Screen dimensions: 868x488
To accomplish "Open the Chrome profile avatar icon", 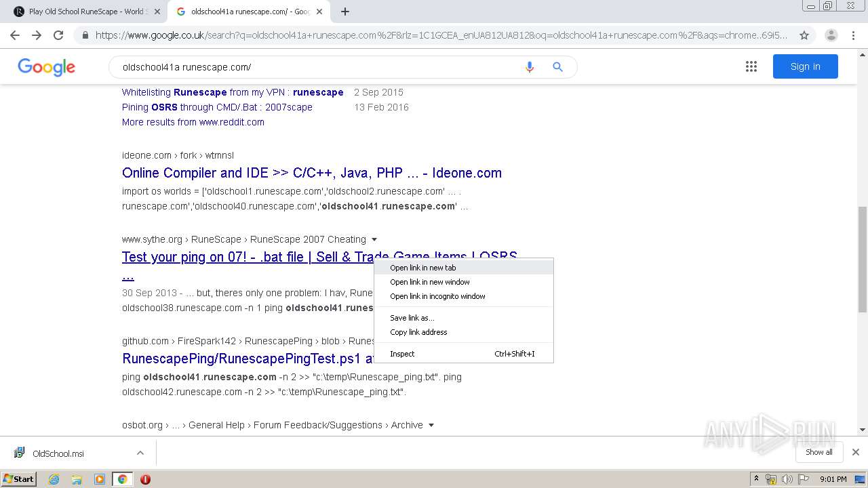I will (x=831, y=35).
